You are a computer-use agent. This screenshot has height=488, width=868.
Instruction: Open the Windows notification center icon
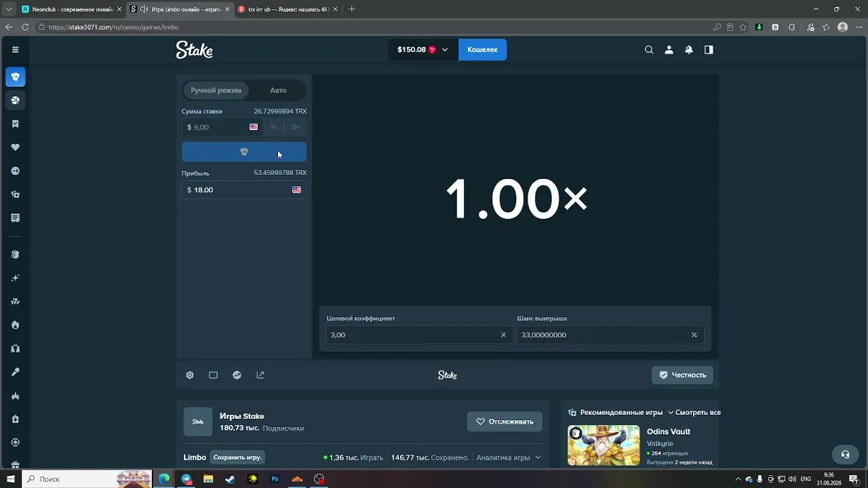(x=854, y=479)
